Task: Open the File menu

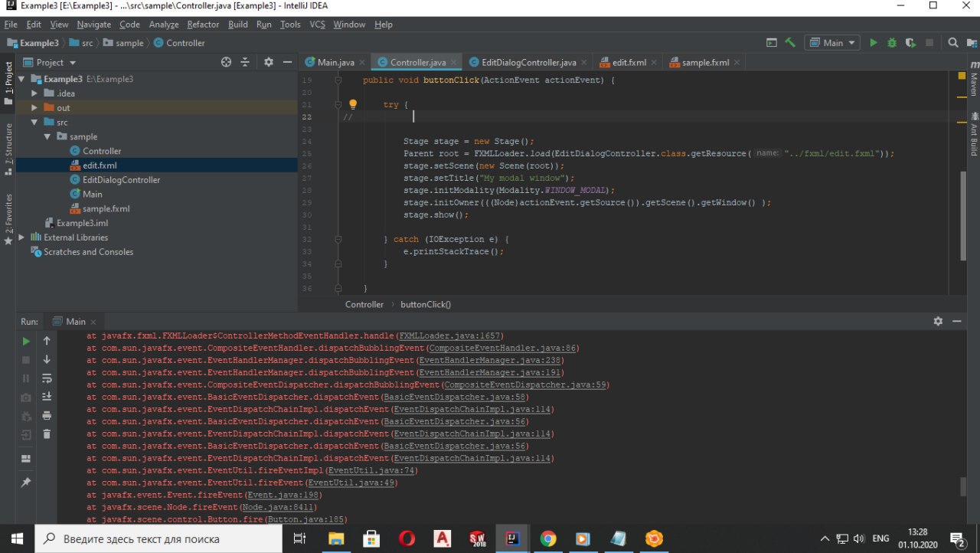Action: 11,25
